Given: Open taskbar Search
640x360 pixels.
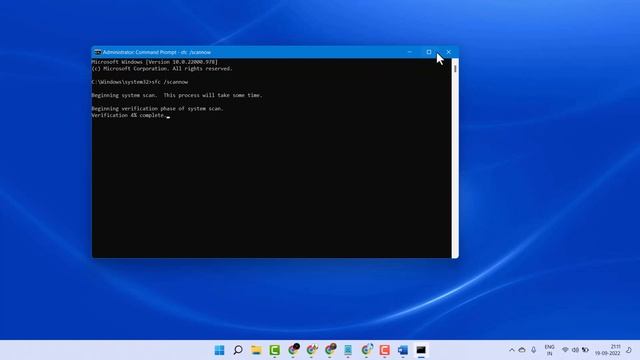Looking at the screenshot, I should click(238, 350).
